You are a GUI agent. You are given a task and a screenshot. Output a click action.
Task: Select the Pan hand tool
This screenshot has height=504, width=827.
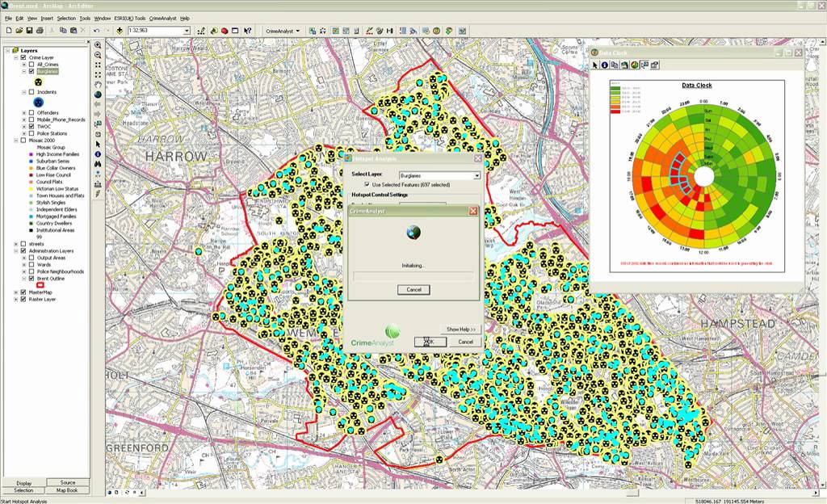pos(98,85)
